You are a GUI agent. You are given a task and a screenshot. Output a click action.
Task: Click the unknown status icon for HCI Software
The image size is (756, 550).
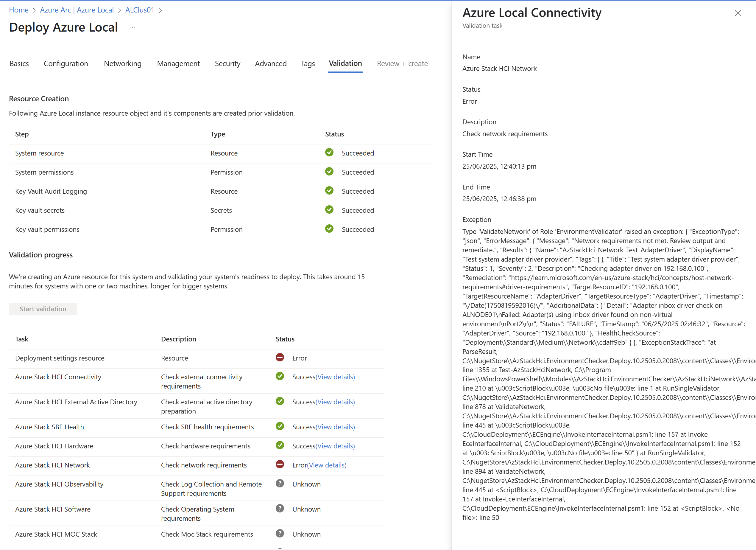click(x=280, y=508)
